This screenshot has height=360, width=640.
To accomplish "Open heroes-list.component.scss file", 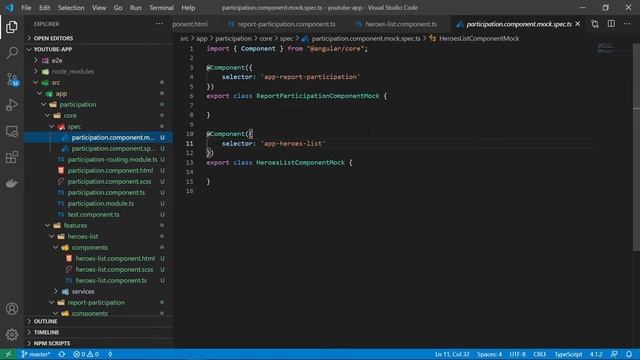I will (114, 270).
